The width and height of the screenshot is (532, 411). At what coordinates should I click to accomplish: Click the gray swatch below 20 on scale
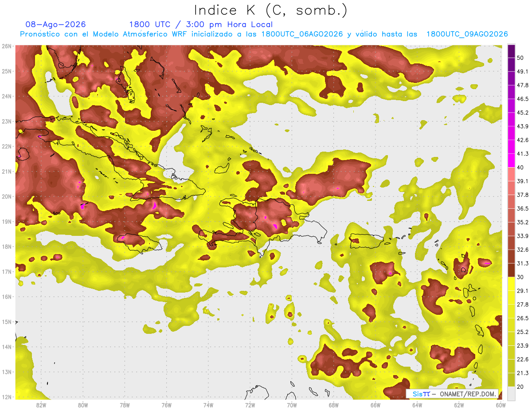pyautogui.click(x=511, y=393)
